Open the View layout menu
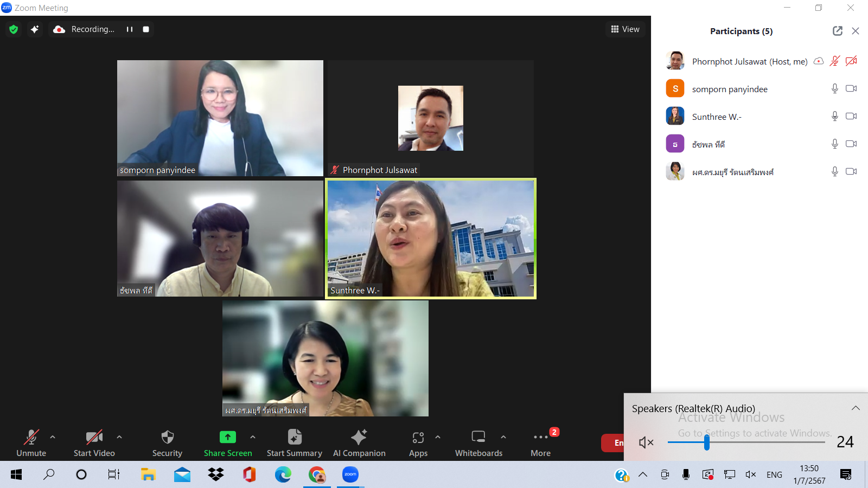Viewport: 868px width, 488px height. [625, 29]
